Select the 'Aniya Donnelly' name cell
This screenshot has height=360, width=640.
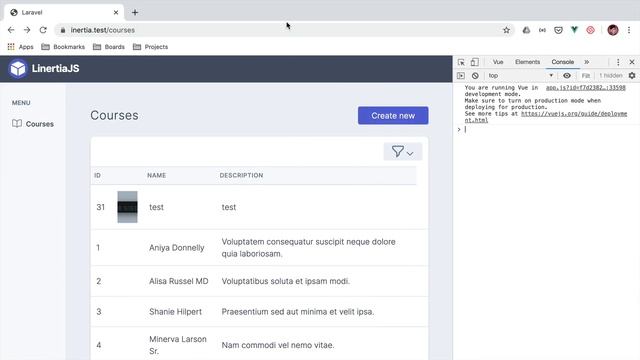coord(176,248)
